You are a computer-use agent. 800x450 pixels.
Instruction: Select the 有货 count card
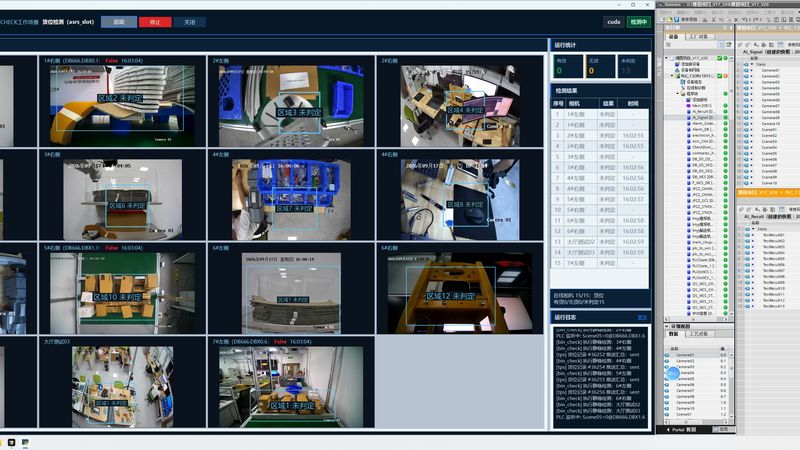click(x=568, y=66)
